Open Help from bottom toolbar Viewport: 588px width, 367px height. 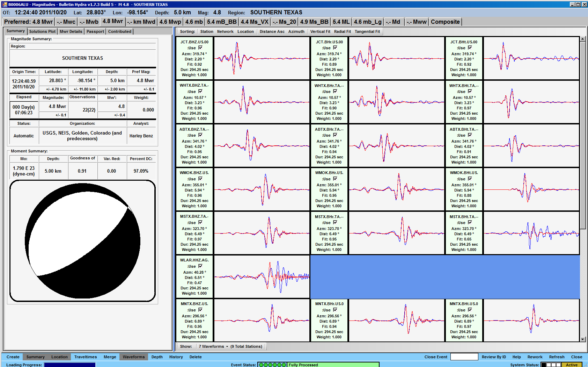517,357
